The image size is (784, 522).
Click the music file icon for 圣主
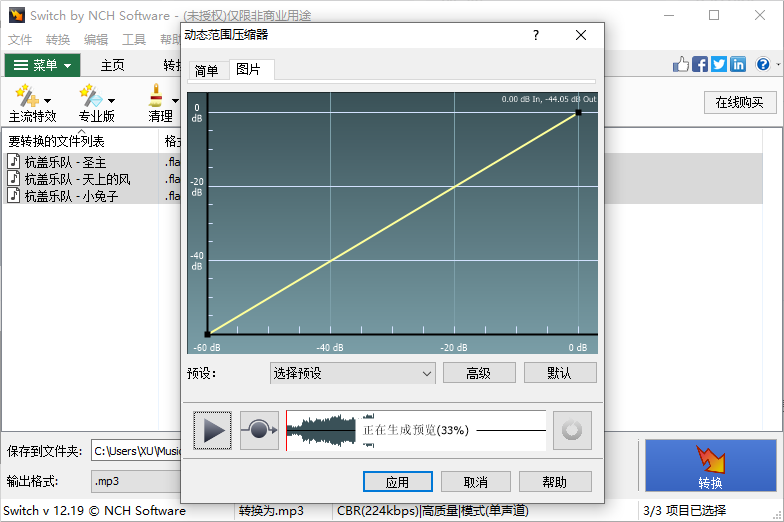14,162
